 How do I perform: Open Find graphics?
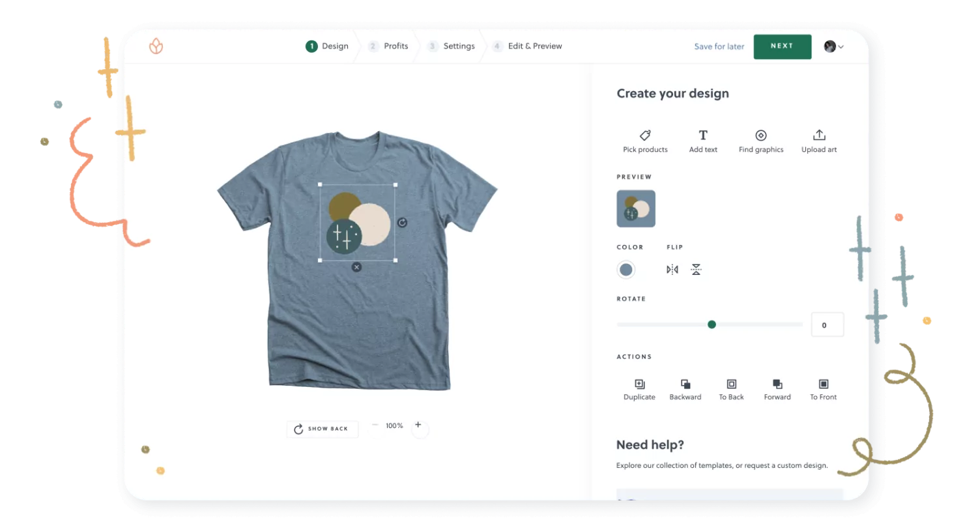(x=760, y=136)
